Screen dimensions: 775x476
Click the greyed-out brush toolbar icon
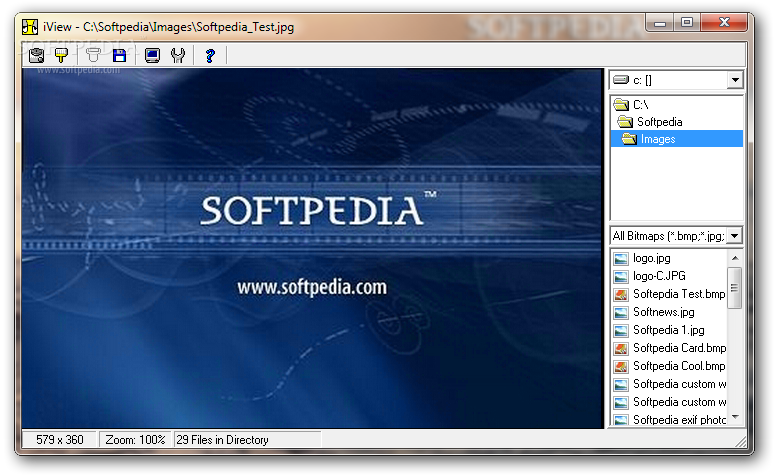point(93,55)
